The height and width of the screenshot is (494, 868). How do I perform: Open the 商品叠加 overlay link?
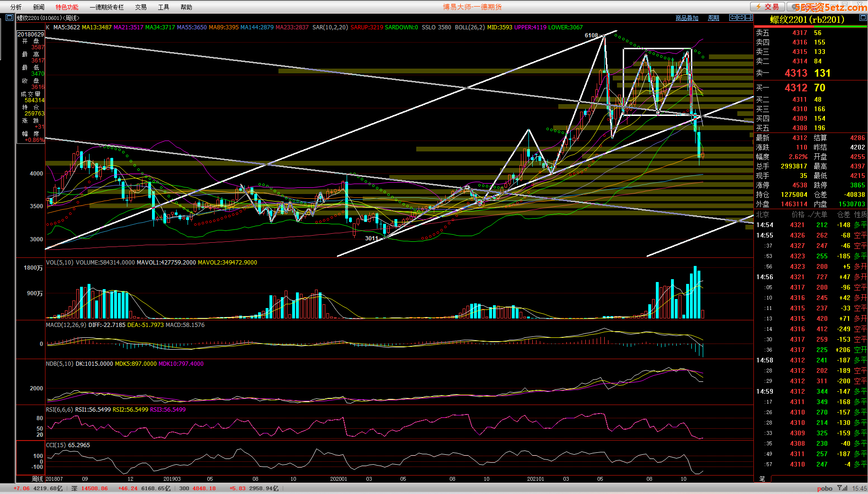pyautogui.click(x=687, y=18)
